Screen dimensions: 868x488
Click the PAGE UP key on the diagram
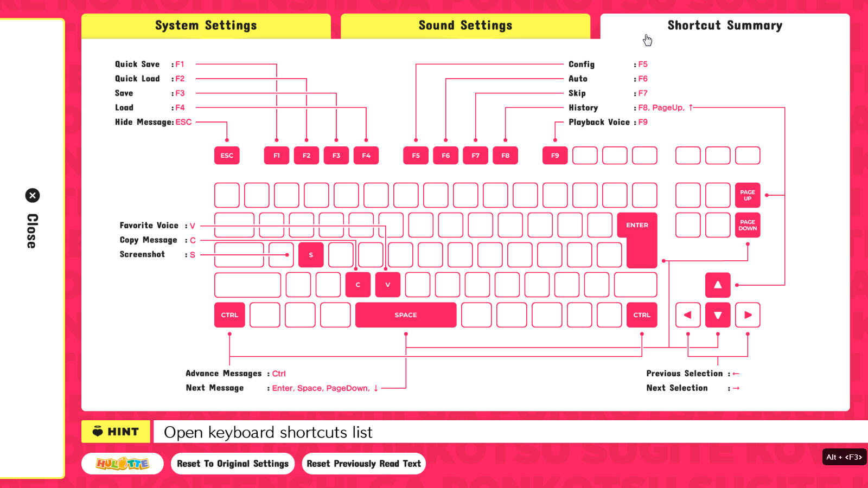point(748,195)
